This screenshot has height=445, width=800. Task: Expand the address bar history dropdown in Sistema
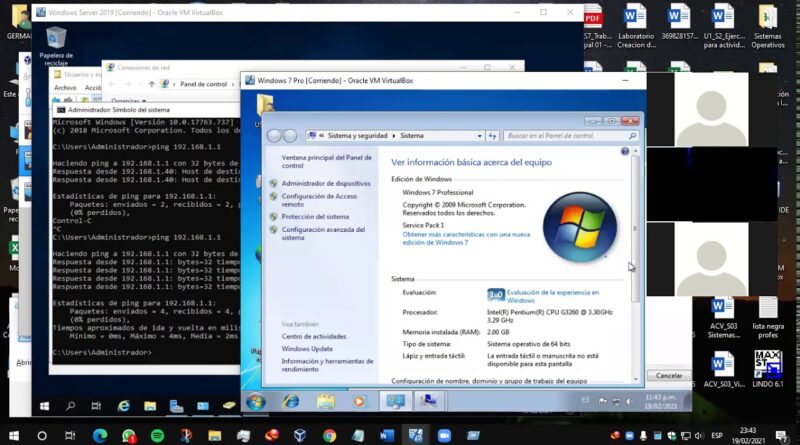(x=480, y=136)
